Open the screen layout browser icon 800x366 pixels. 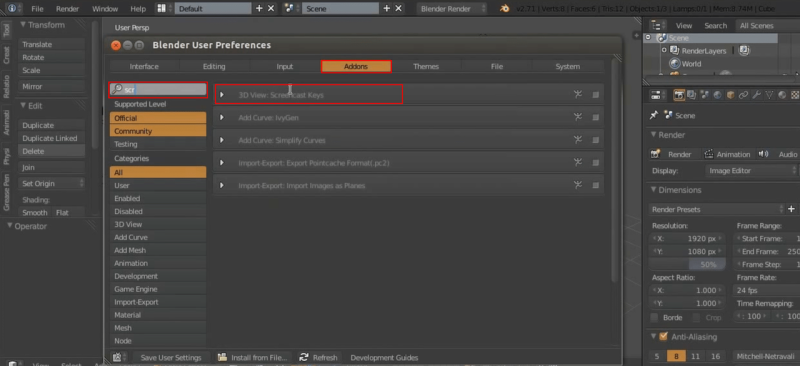pos(162,8)
